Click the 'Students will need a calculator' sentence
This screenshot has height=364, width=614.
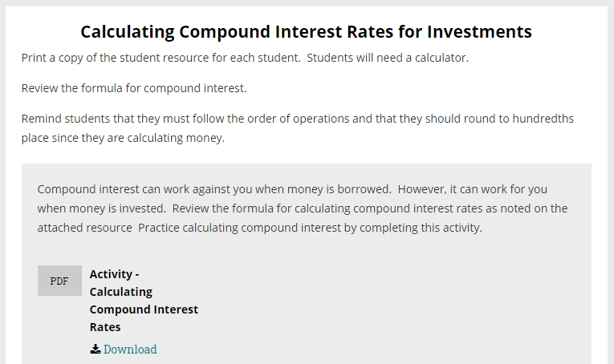tap(388, 58)
